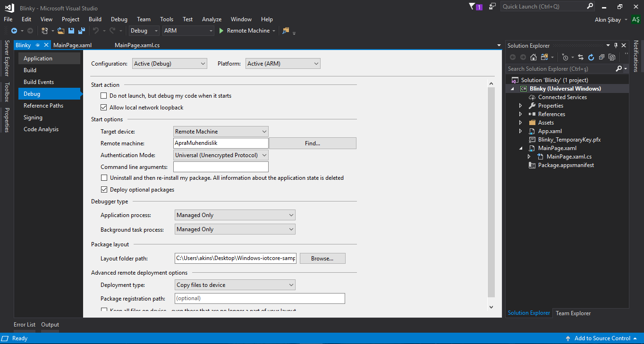The image size is (644, 344).
Task: Click the Remote machine input field
Action: pyautogui.click(x=221, y=143)
